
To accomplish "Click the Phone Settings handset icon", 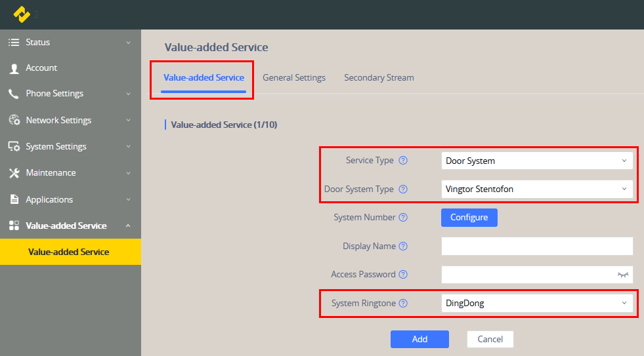I will (x=14, y=94).
